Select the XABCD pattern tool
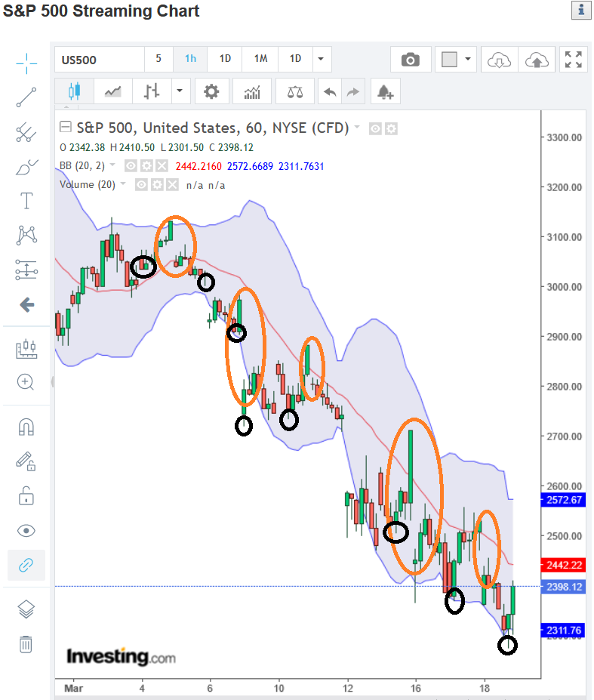 (x=26, y=236)
